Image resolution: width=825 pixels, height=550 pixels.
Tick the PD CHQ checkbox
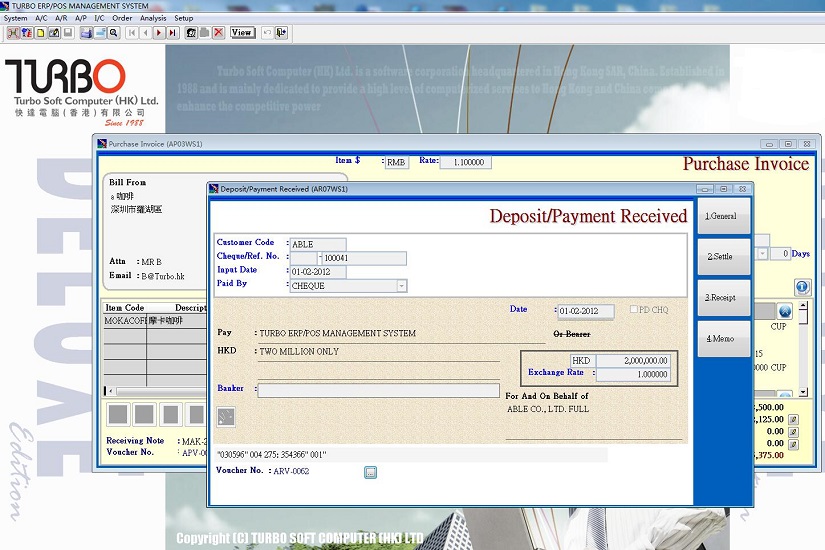click(x=634, y=309)
